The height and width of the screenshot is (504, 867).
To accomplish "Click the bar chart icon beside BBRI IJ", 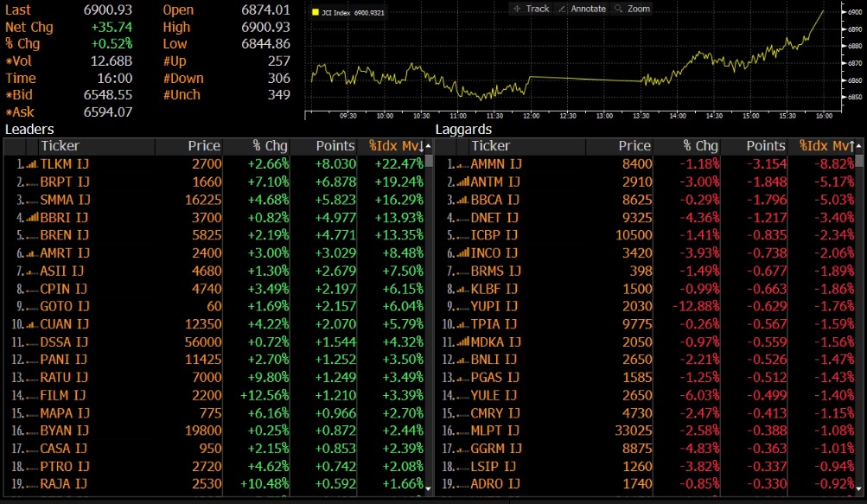I will point(32,218).
